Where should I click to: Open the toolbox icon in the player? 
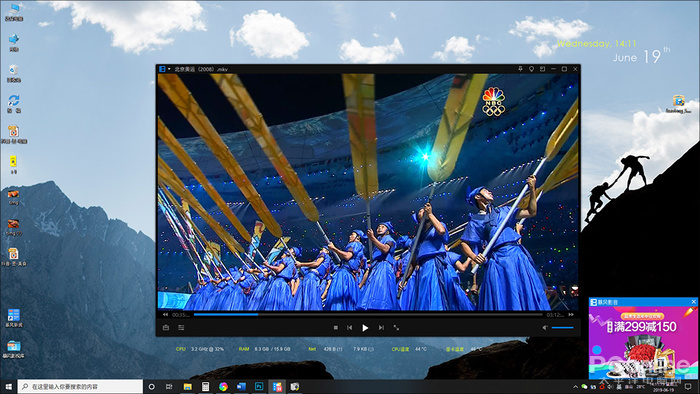point(166,328)
